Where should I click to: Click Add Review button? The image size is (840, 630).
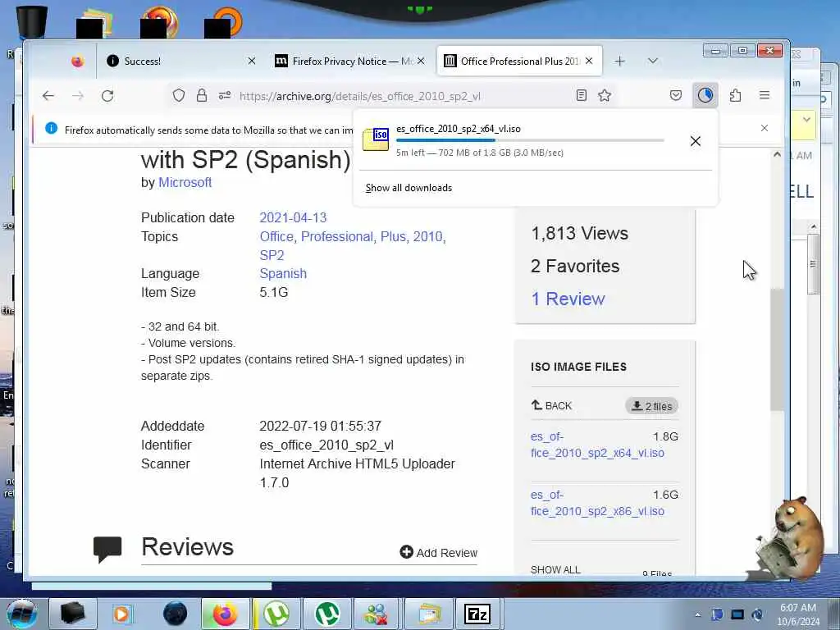(x=439, y=552)
